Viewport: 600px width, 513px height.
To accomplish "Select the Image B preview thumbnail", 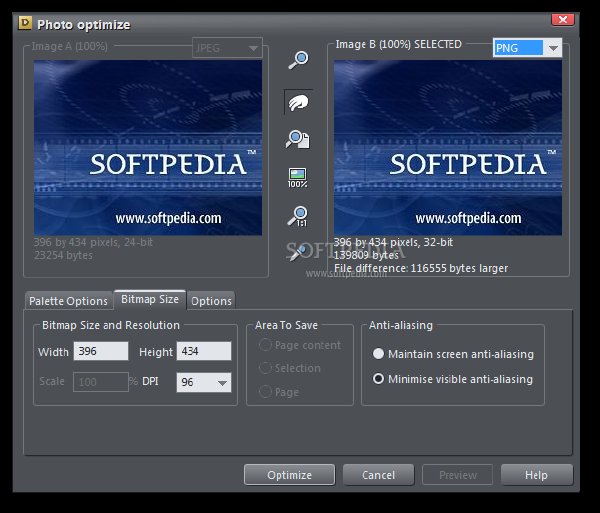I will [448, 148].
